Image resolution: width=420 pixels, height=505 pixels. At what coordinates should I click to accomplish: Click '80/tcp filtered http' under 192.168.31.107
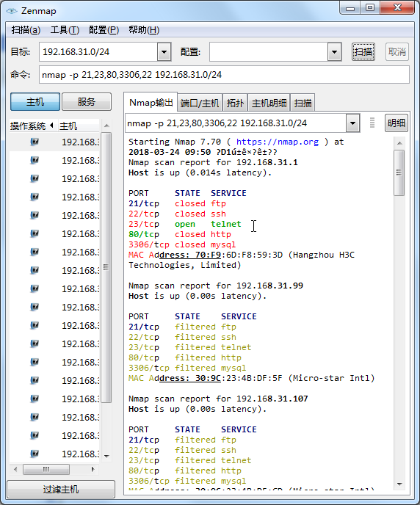185,471
